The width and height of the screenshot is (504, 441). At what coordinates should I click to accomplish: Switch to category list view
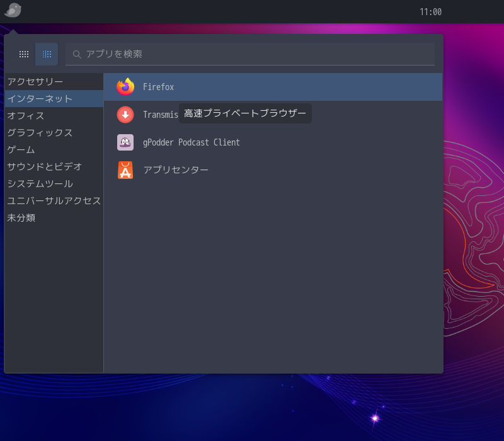(47, 54)
